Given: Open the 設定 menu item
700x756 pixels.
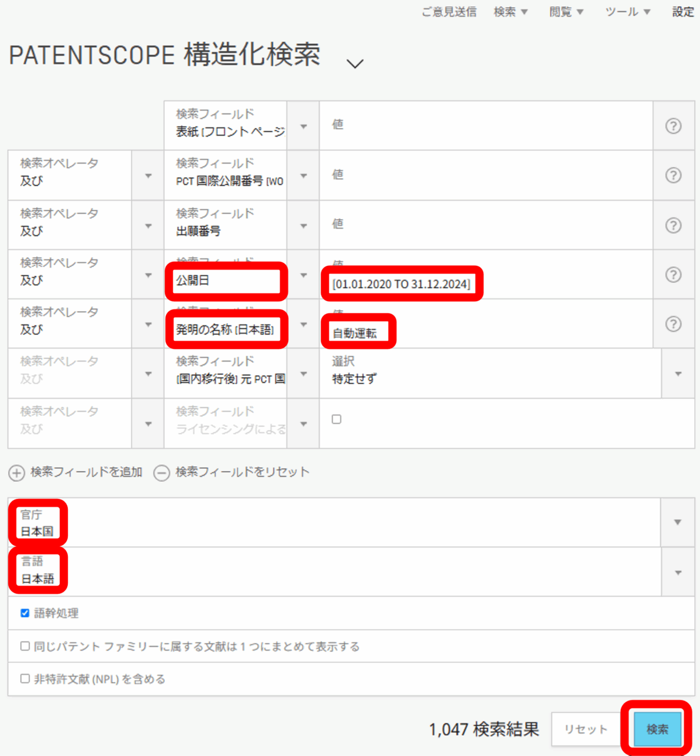Looking at the screenshot, I should click(683, 12).
